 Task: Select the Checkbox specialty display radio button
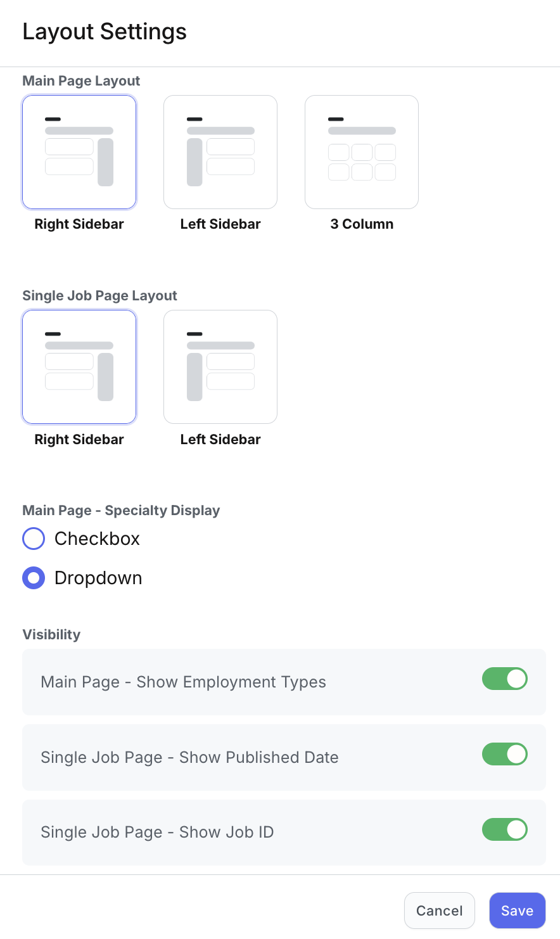(x=34, y=539)
